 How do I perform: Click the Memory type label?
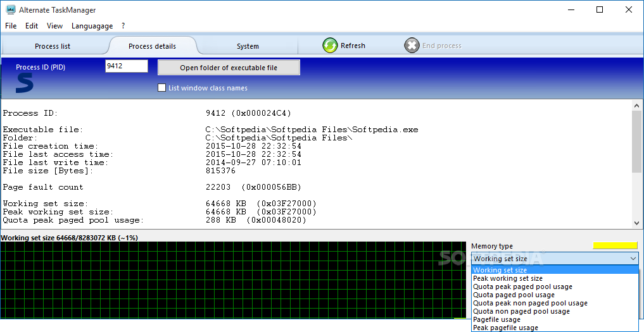(492, 246)
